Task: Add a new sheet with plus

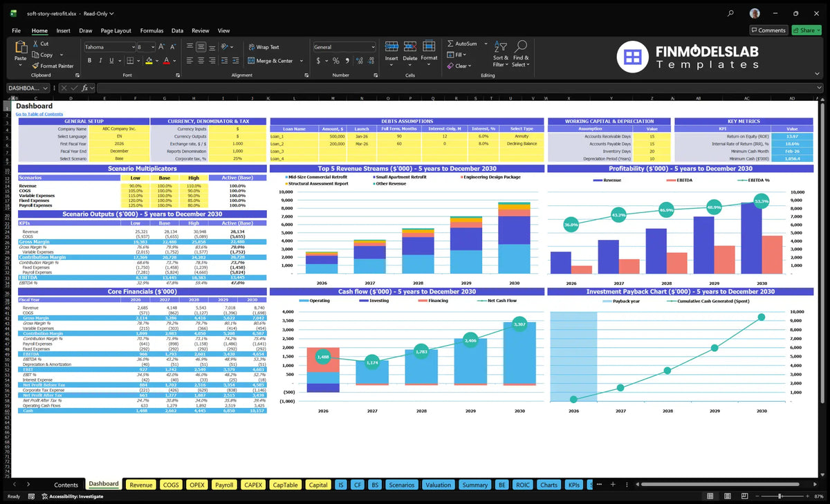Action: [x=611, y=485]
